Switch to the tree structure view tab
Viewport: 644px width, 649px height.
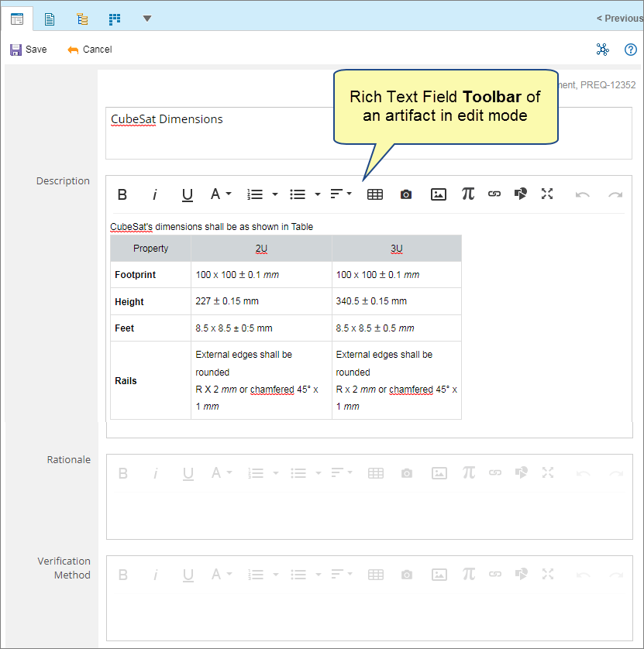coord(82,19)
